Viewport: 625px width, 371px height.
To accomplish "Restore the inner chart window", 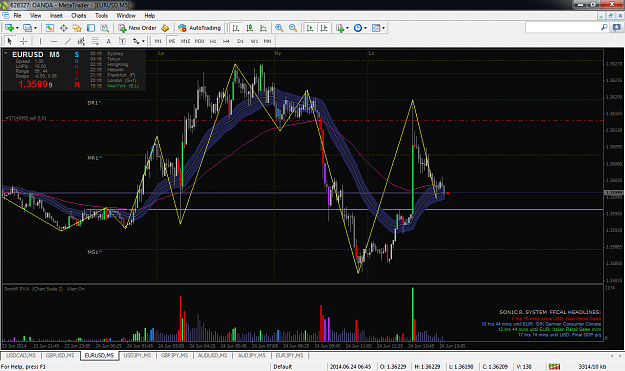I will point(611,16).
